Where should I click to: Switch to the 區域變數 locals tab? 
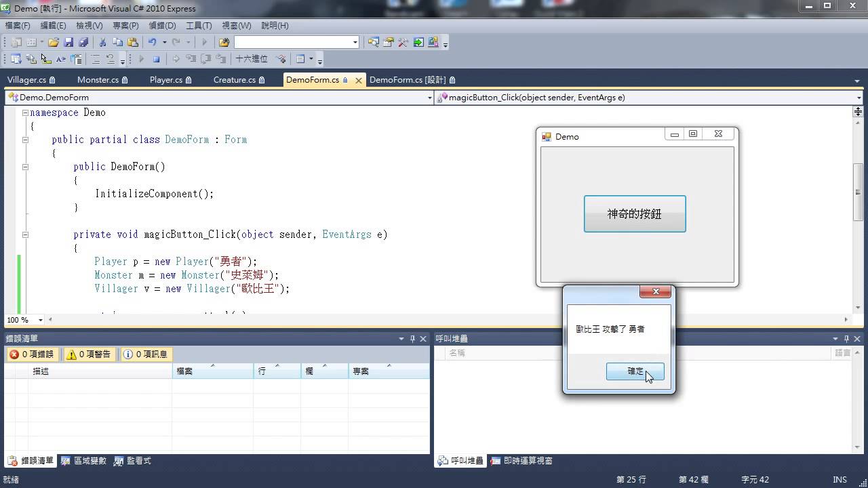click(x=84, y=461)
